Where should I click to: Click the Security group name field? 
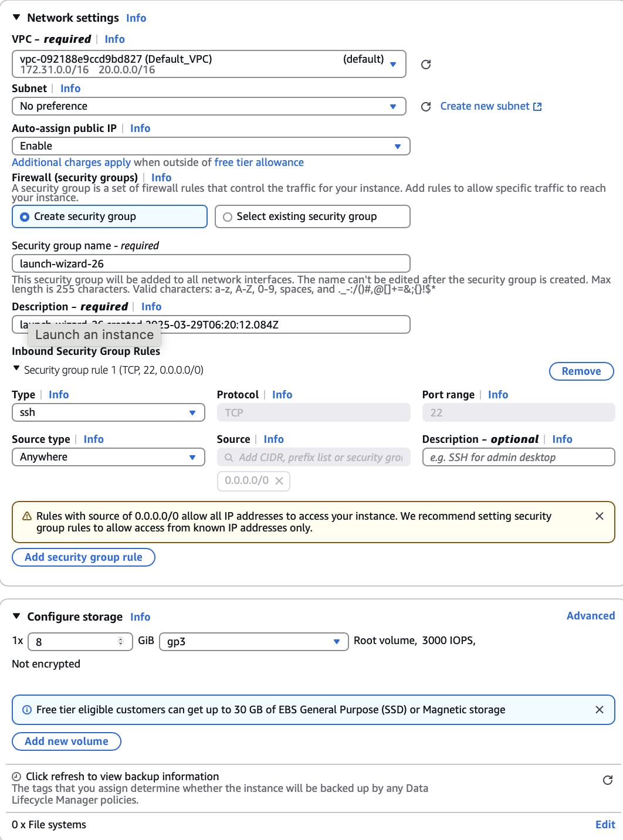coord(211,263)
